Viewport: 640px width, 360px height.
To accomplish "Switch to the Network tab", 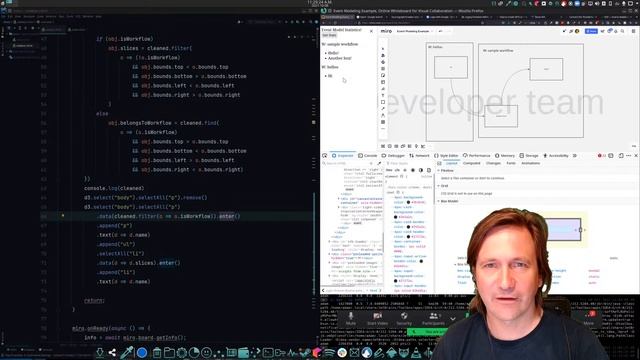I will 419,156.
